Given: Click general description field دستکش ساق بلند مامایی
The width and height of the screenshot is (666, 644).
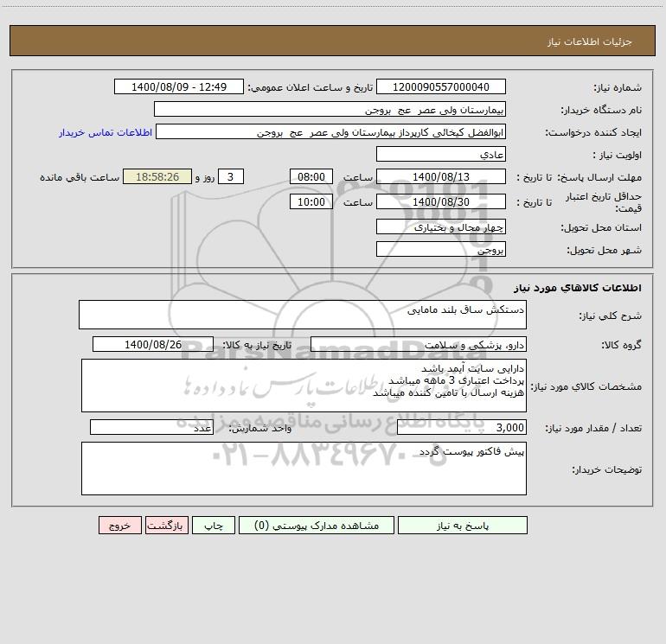Looking at the screenshot, I should pyautogui.click(x=303, y=315).
